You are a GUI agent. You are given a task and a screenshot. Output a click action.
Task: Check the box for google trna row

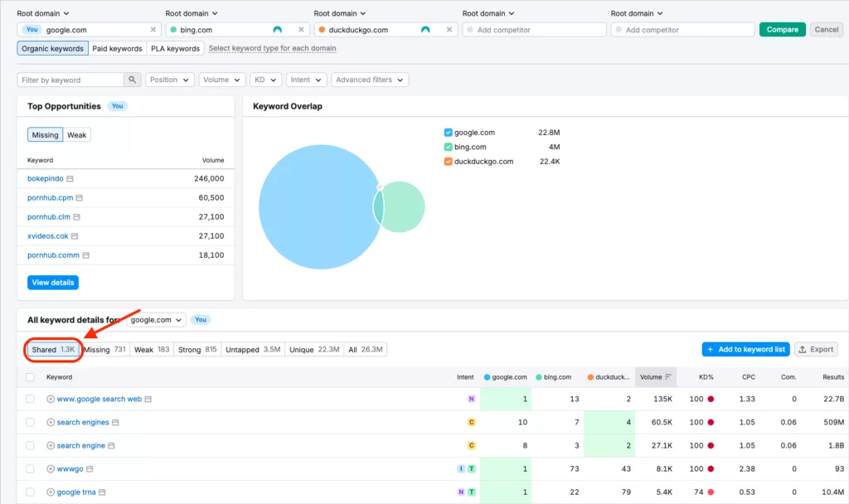click(30, 492)
